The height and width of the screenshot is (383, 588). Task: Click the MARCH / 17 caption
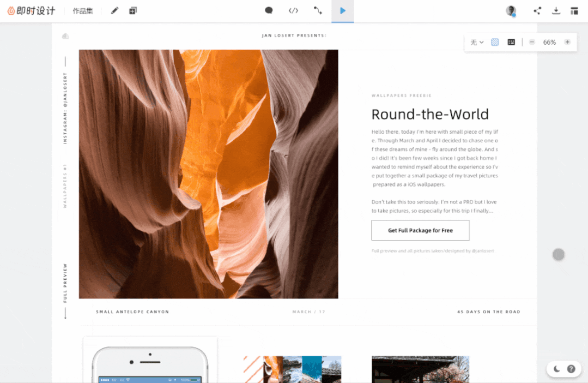(308, 312)
